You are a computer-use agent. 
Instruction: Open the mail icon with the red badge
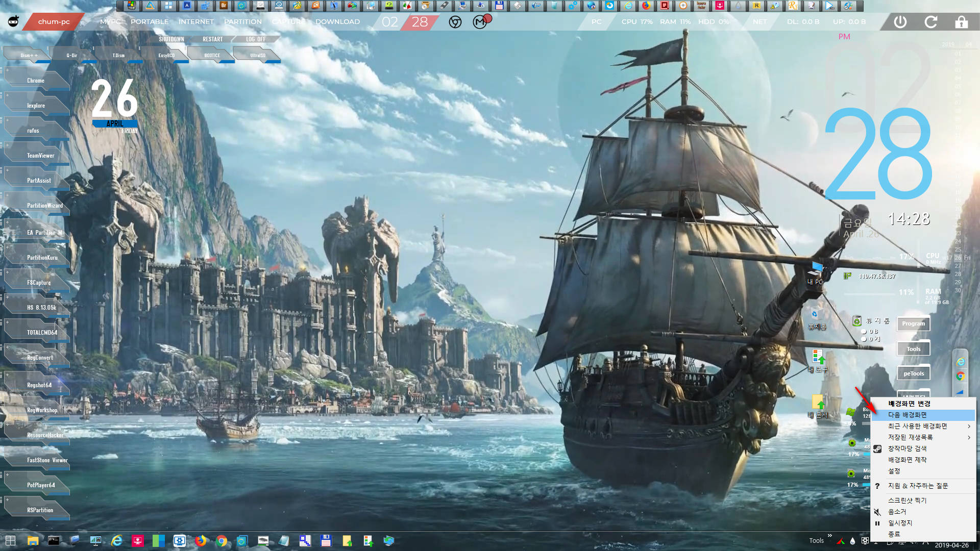pos(481,21)
